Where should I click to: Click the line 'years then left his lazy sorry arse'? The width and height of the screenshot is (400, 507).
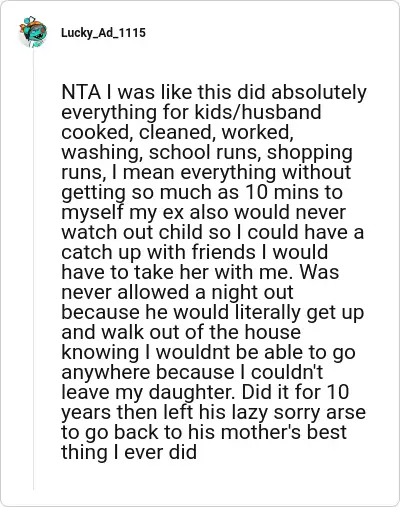[x=213, y=412]
